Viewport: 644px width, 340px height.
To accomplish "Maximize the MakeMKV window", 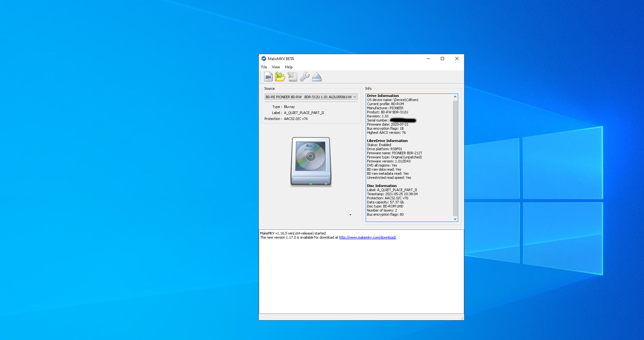I will (442, 59).
